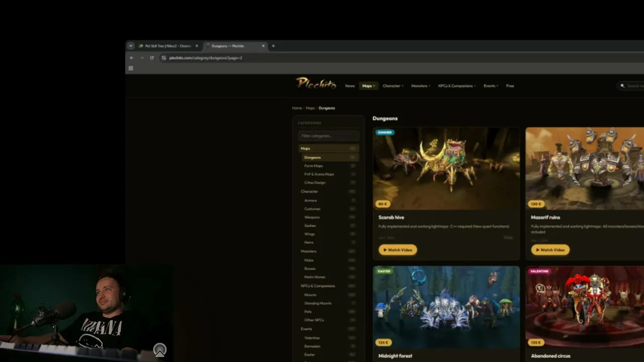Select Pets category
Viewport: 644px width, 362px height.
[x=330, y=312]
